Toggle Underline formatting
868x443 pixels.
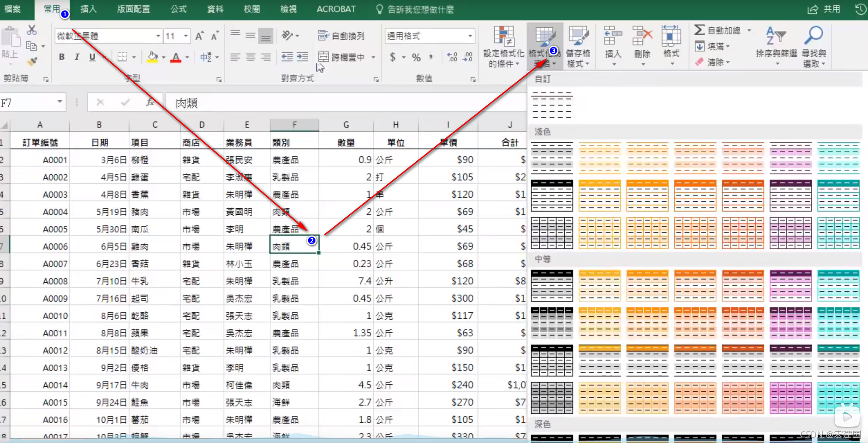coord(92,57)
